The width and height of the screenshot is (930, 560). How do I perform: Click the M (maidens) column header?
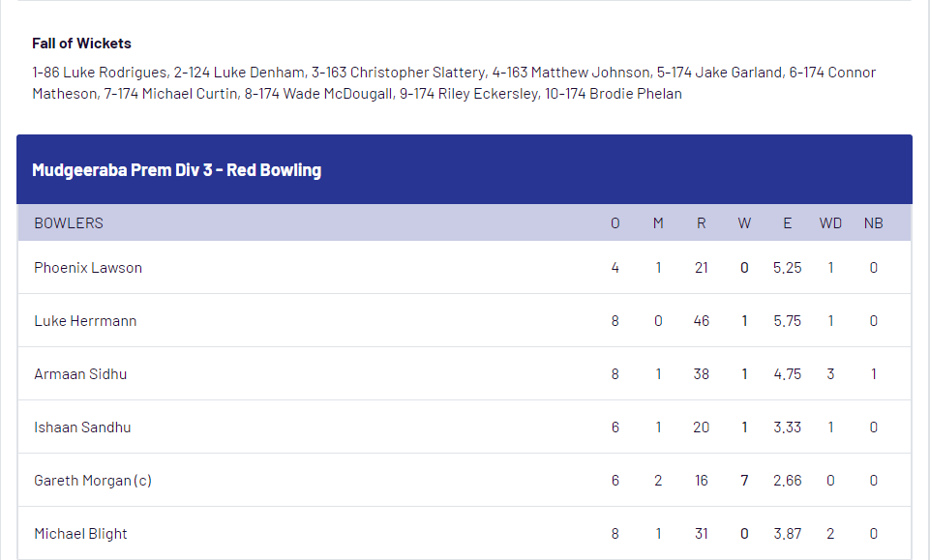click(658, 223)
